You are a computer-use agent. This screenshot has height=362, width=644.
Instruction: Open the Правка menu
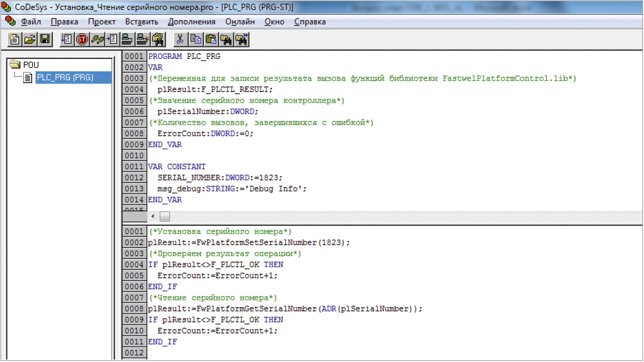(64, 22)
